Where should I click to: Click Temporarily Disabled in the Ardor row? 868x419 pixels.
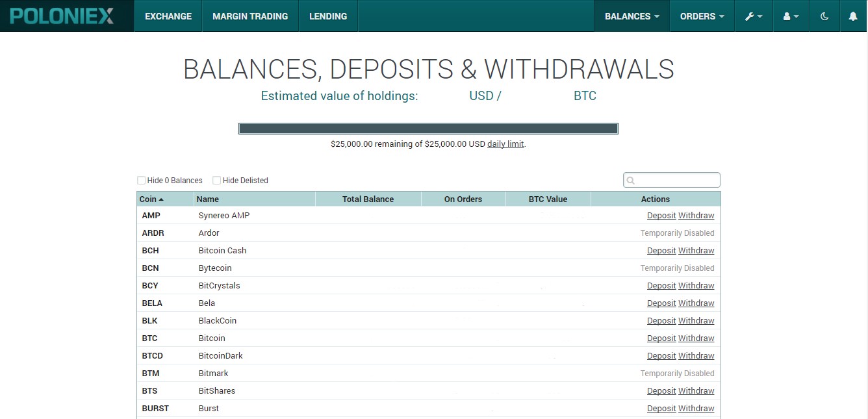(677, 233)
